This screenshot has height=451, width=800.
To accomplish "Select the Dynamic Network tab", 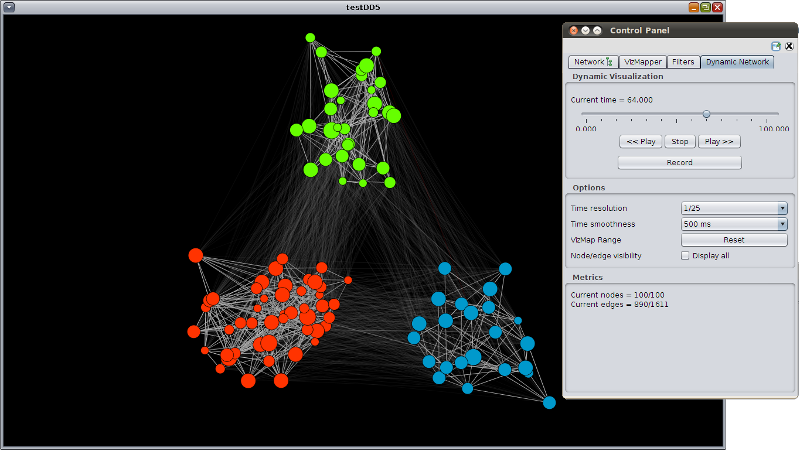I will coord(737,62).
